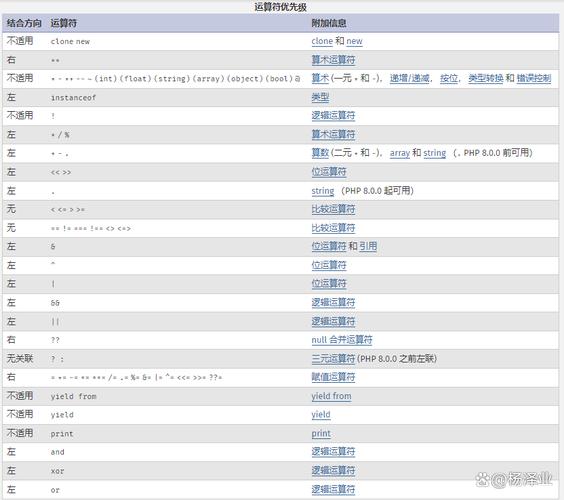This screenshot has width=564, height=500.
Task: Select the && operator cell
Action: pos(55,303)
